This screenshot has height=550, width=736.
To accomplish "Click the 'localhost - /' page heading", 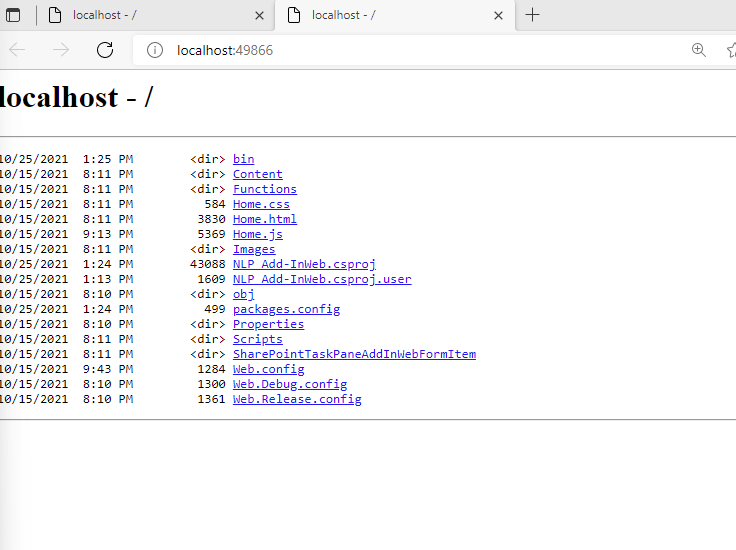I will [77, 97].
